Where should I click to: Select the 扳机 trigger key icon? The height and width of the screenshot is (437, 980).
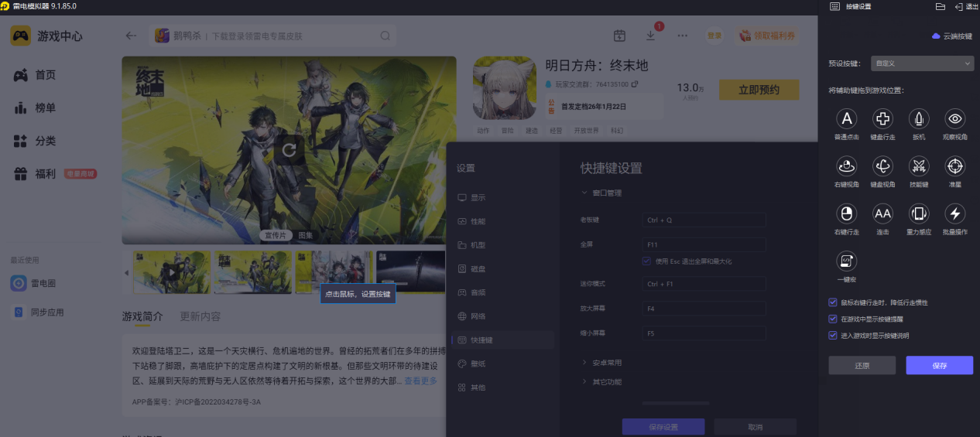[x=919, y=118]
